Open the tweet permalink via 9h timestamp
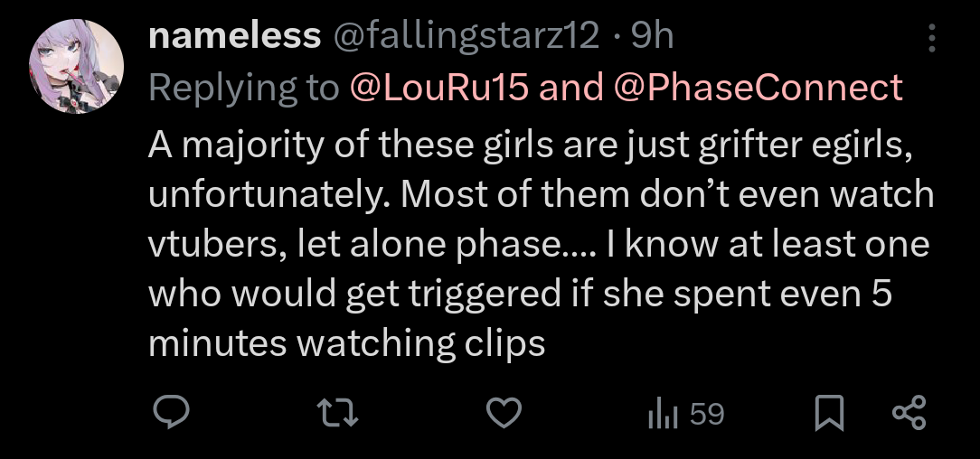 pos(653,36)
